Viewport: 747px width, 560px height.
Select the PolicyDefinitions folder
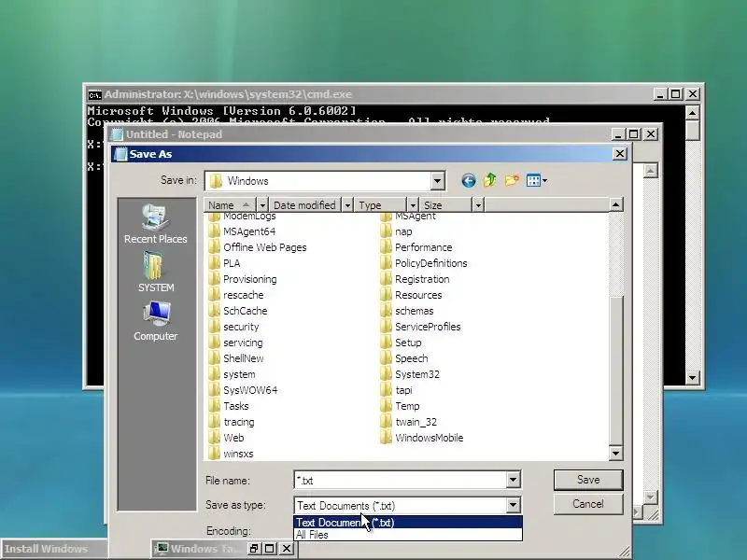click(424, 263)
